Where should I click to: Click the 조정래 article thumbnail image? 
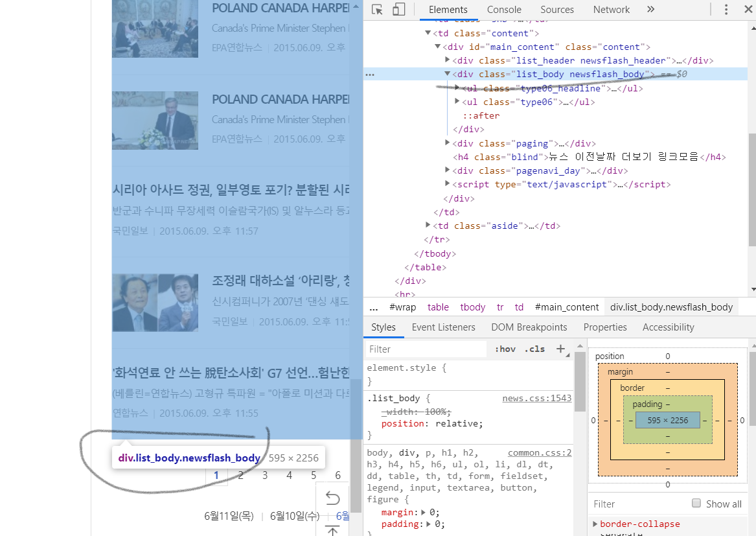(x=155, y=303)
